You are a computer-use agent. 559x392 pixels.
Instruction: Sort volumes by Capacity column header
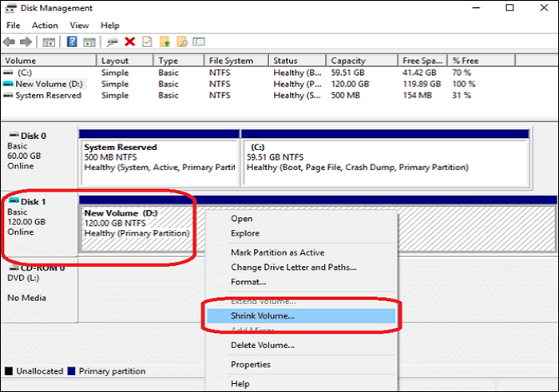[347, 61]
